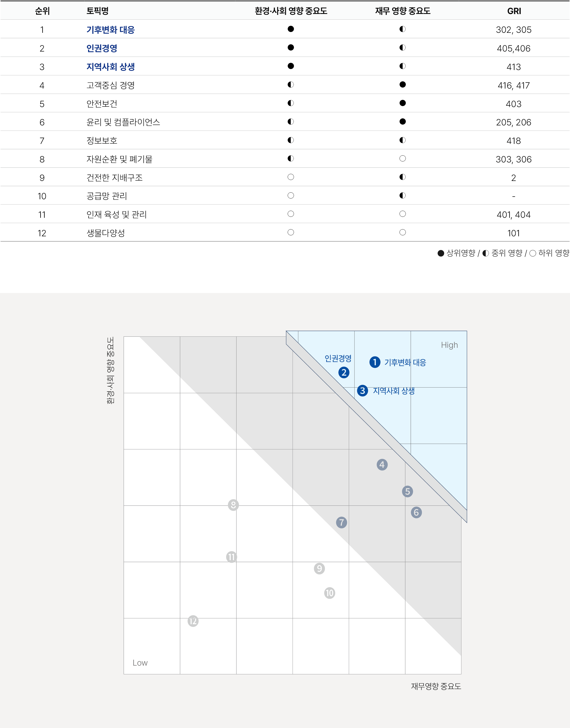Select the gray marker numbered 4
The image size is (570, 728).
pos(382,465)
